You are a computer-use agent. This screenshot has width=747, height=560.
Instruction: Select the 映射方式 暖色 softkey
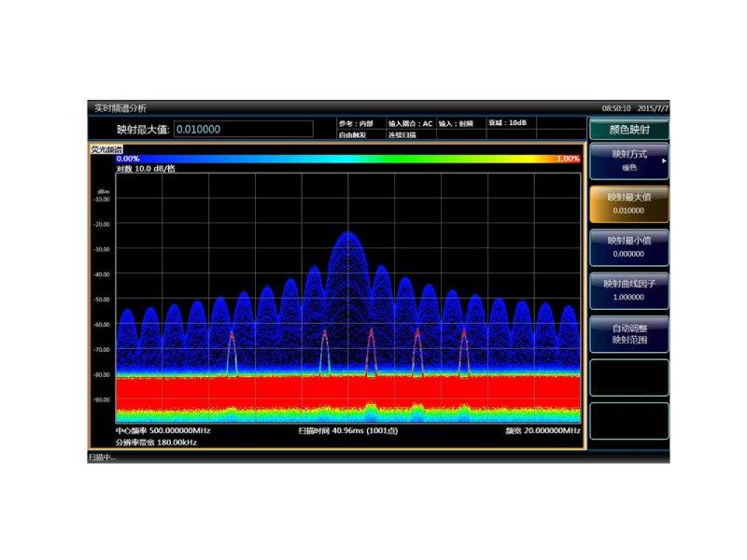[628, 161]
